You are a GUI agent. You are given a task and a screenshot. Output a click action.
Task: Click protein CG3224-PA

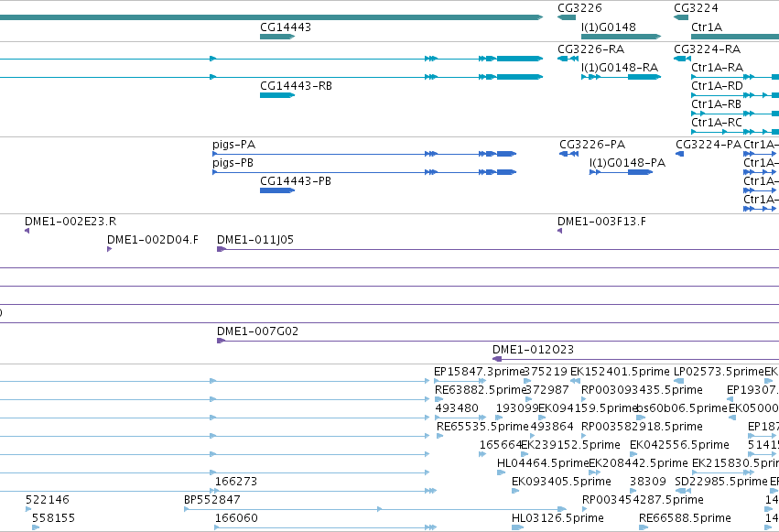tap(679, 154)
